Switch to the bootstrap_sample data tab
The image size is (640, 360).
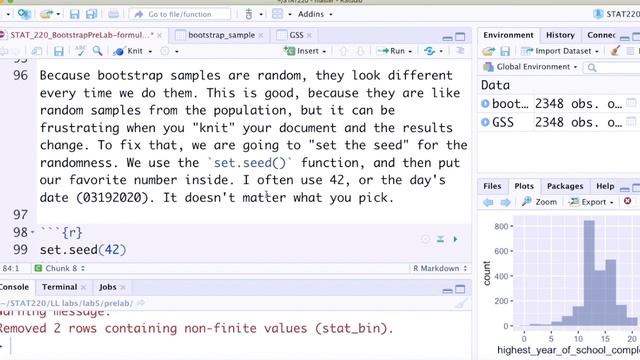point(221,35)
